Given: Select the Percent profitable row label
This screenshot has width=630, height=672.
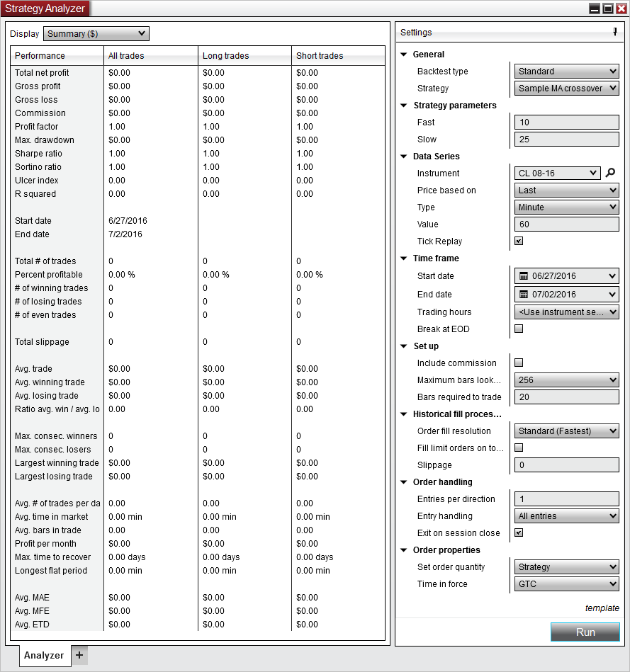Looking at the screenshot, I should click(x=48, y=275).
